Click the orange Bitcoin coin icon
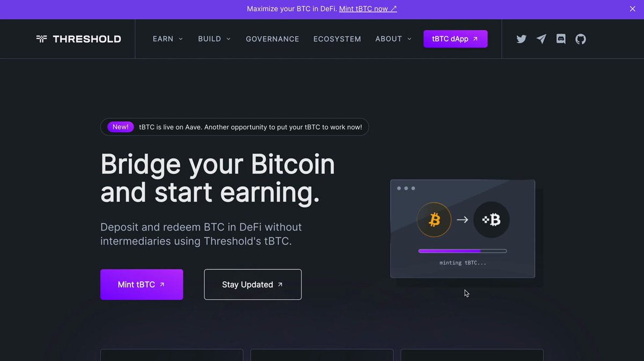The width and height of the screenshot is (644, 361). tap(434, 219)
